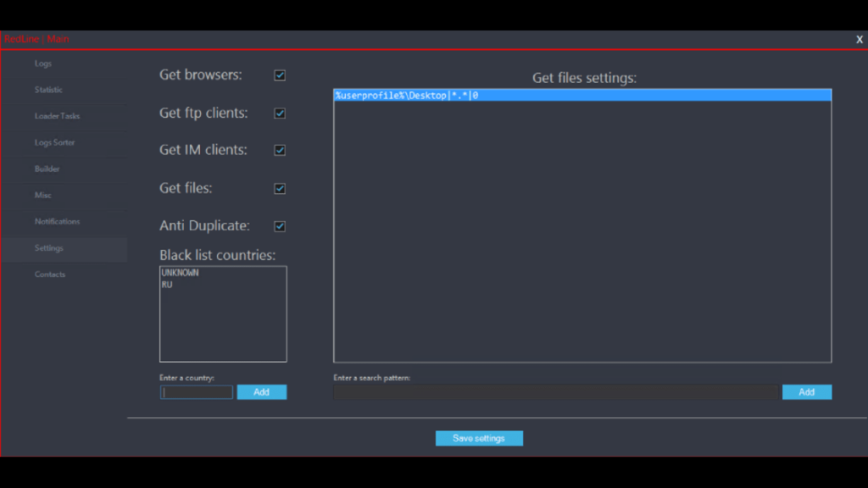
Task: Toggle the Get browsers checkbox
Action: pyautogui.click(x=280, y=75)
